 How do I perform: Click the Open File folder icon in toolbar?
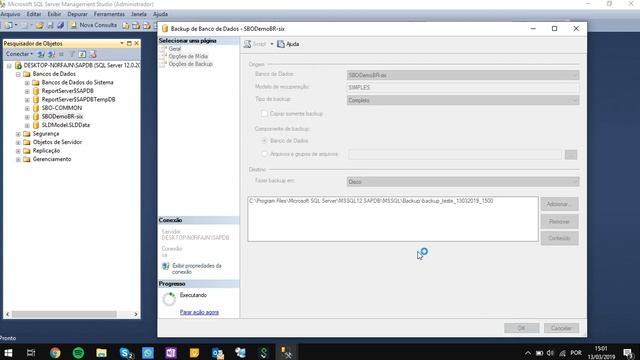(x=39, y=25)
